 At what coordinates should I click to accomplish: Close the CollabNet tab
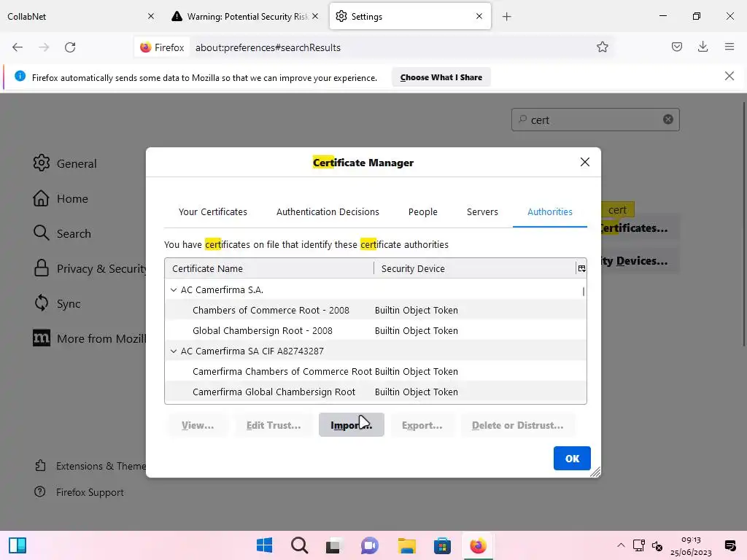(150, 16)
